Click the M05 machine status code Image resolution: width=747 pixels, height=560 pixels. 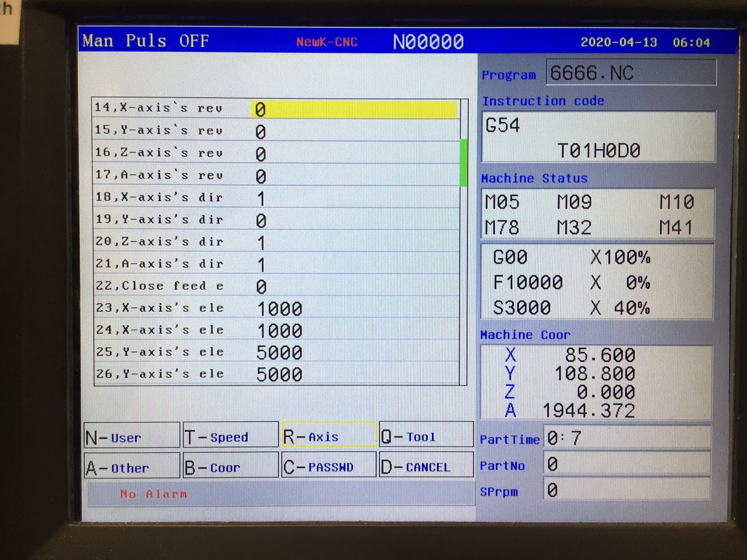(x=502, y=202)
